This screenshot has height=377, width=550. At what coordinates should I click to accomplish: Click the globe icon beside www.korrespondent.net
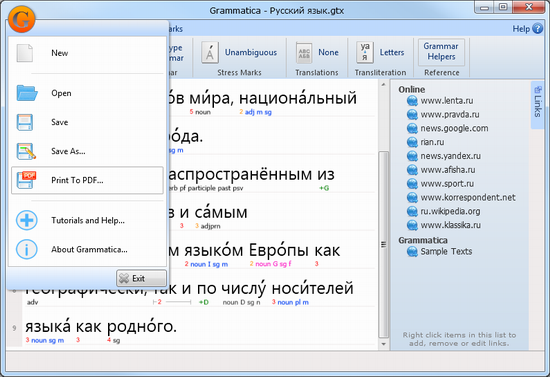coord(412,197)
